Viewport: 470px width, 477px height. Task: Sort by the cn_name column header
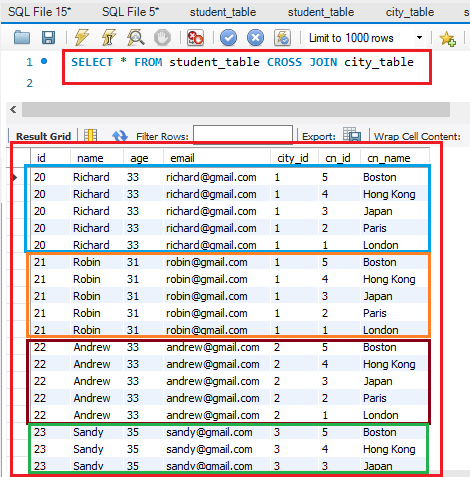click(x=395, y=158)
